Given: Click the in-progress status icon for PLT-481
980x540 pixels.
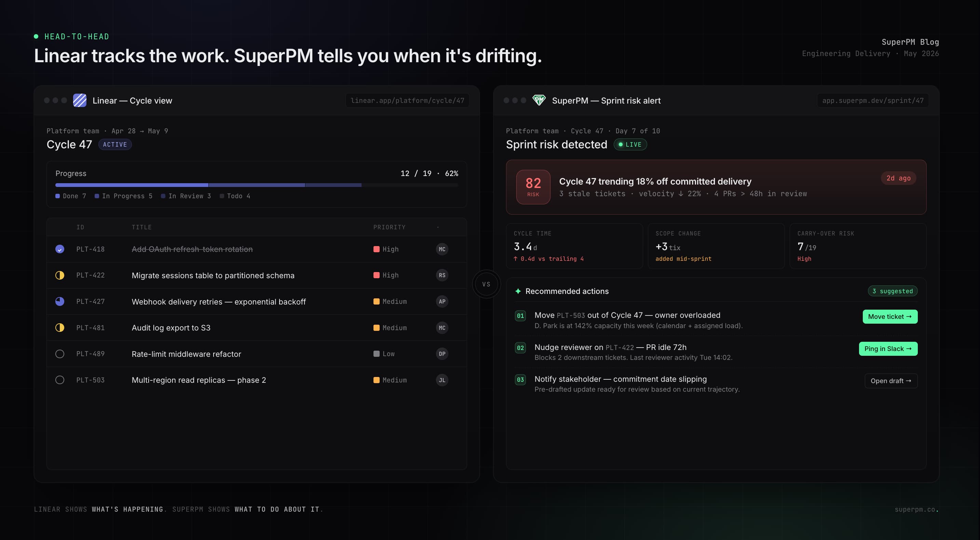Looking at the screenshot, I should [60, 328].
